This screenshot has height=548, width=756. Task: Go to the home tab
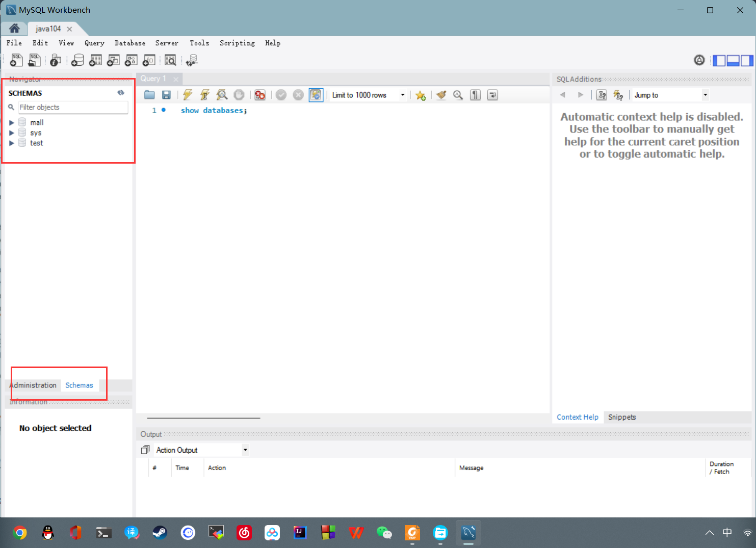14,29
